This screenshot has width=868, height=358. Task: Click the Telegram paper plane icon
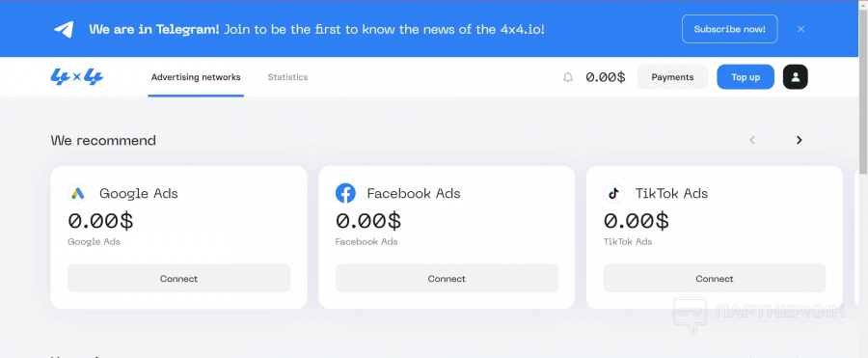click(64, 29)
